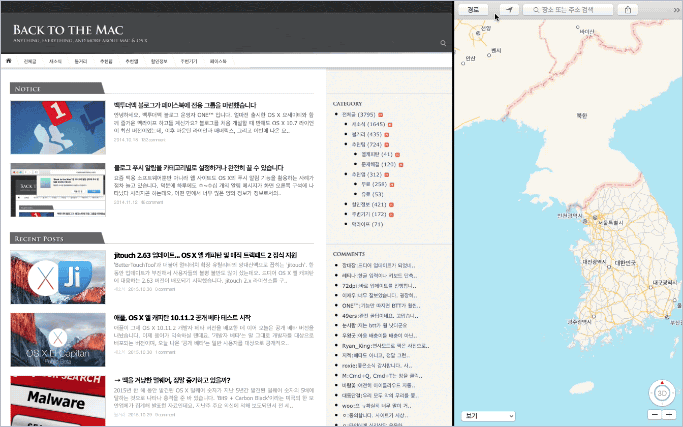Click RSS icon next to the (724) category
The width and height of the screenshot is (683, 427).
(x=386, y=145)
